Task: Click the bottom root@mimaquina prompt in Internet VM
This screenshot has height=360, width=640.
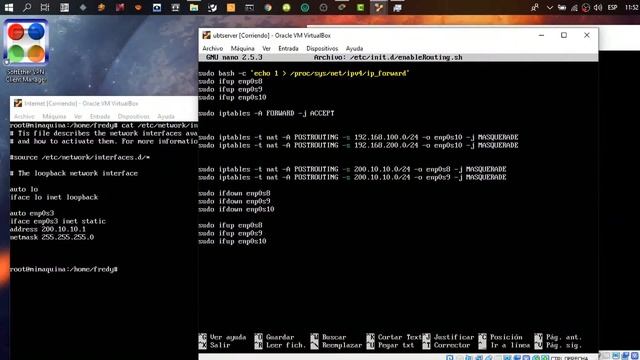Action: [x=64, y=269]
